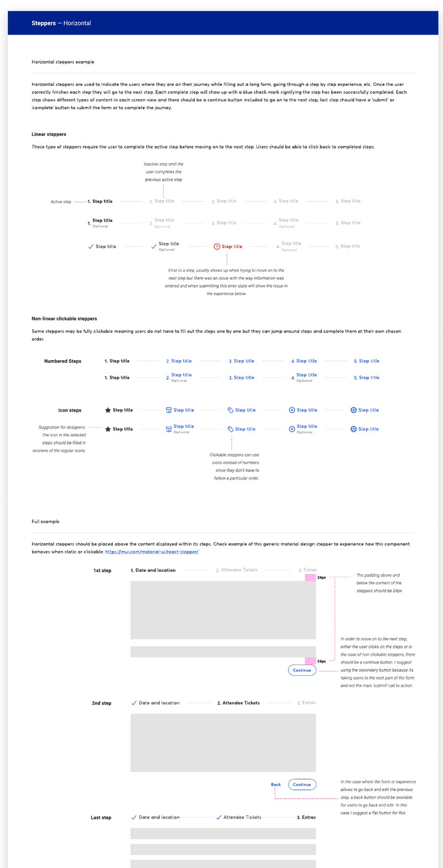Image resolution: width=443 pixels, height=868 pixels.
Task: Click the star icon beside the designer suggestion note
Action: point(108,429)
